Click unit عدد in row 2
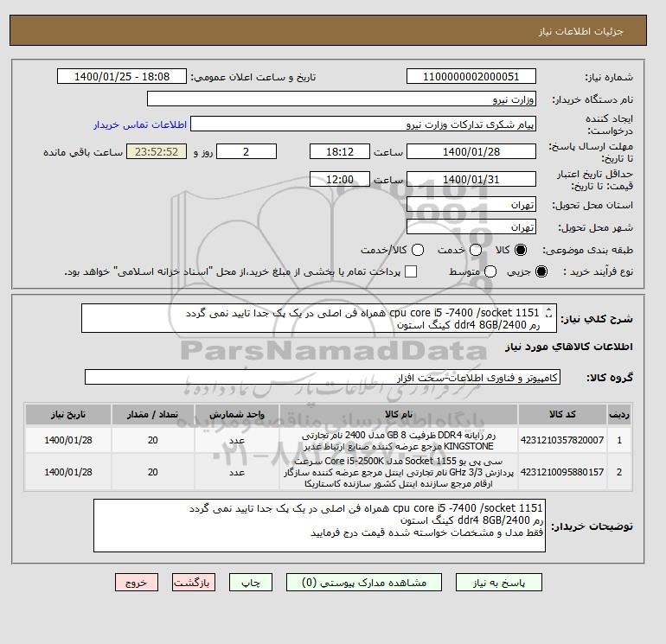666x644 pixels. point(237,472)
